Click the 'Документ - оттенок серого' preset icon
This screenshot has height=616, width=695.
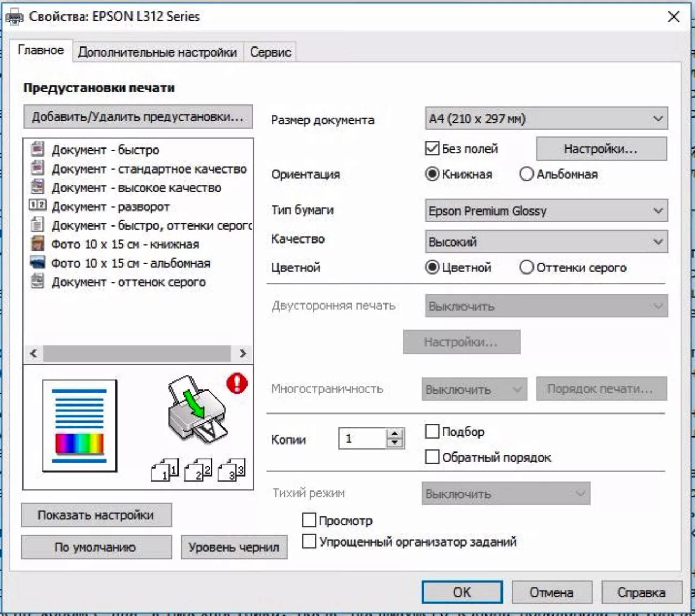pyautogui.click(x=37, y=281)
